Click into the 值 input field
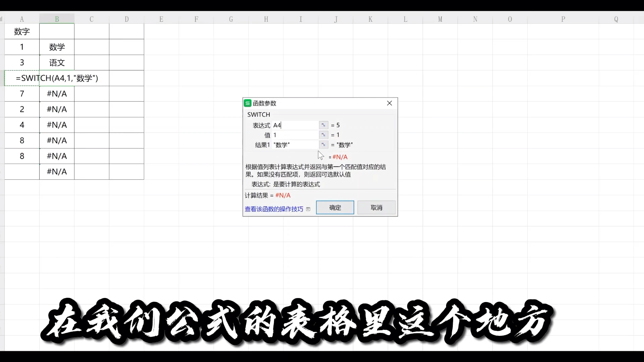 pyautogui.click(x=295, y=135)
